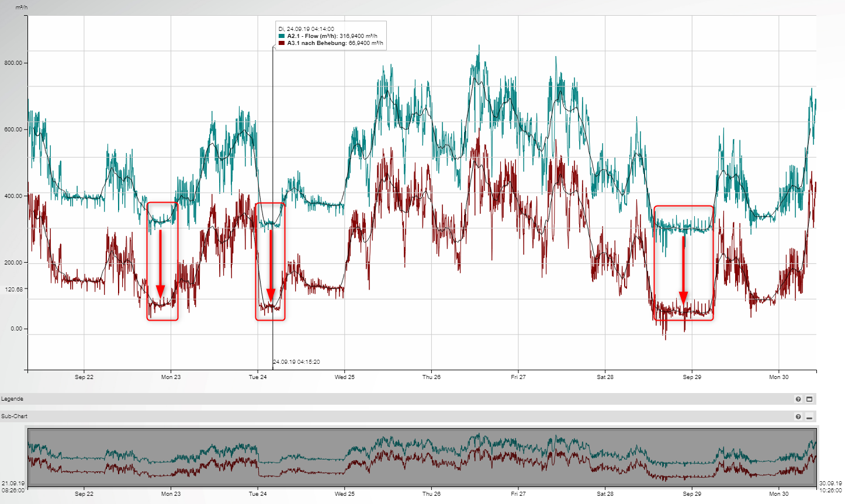Expand the Legende panel with window icon
This screenshot has height=504, width=845.
(x=809, y=399)
